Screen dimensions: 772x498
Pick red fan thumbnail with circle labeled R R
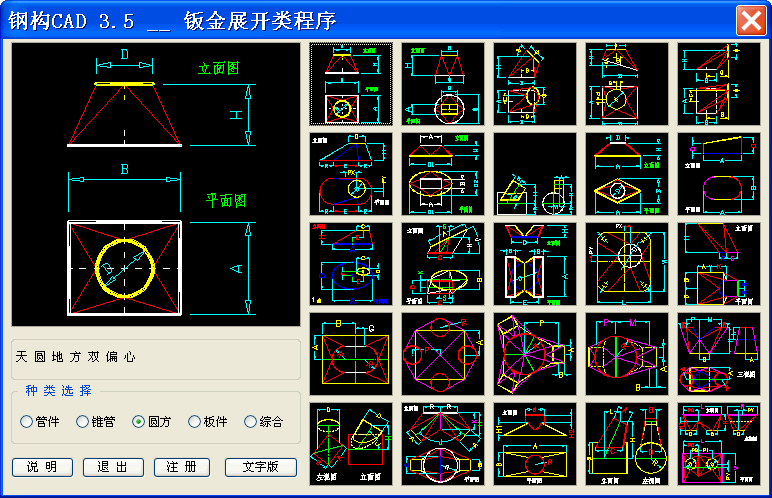[443, 444]
